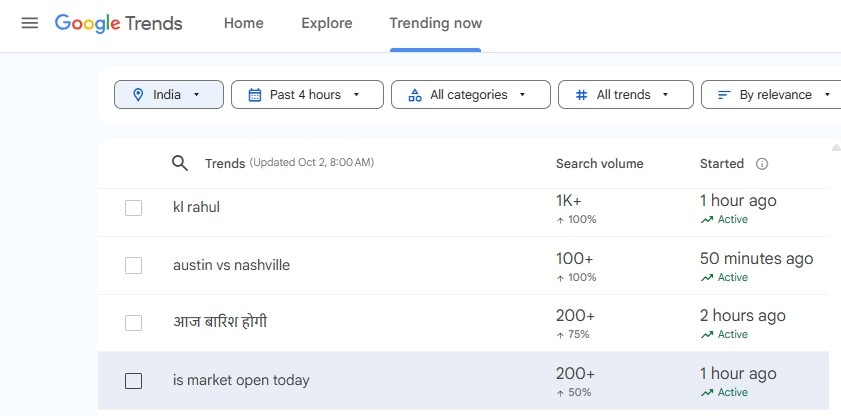
Task: Open the kl rahul trend
Action: pos(197,208)
